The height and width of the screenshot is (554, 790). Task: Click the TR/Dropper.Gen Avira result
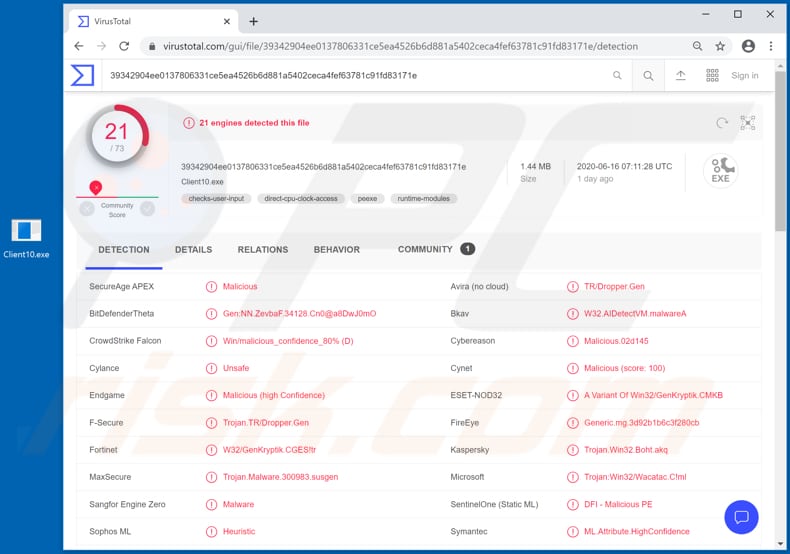click(614, 287)
